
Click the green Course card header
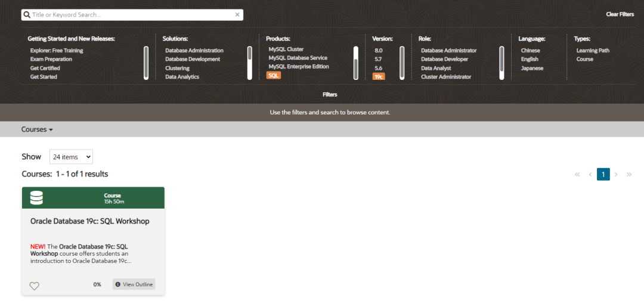point(93,198)
